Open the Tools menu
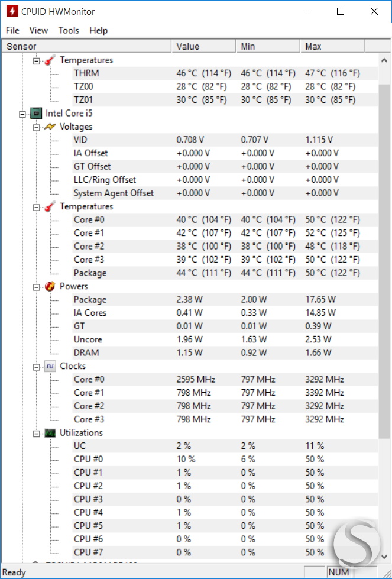Screen dimensions: 392x579 (x=69, y=30)
